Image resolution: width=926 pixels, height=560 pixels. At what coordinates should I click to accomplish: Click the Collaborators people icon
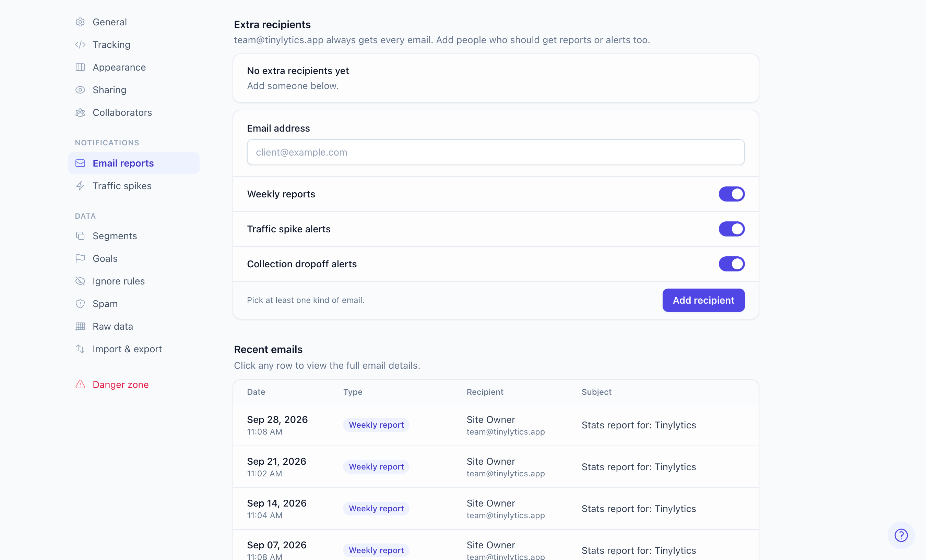[x=80, y=113]
